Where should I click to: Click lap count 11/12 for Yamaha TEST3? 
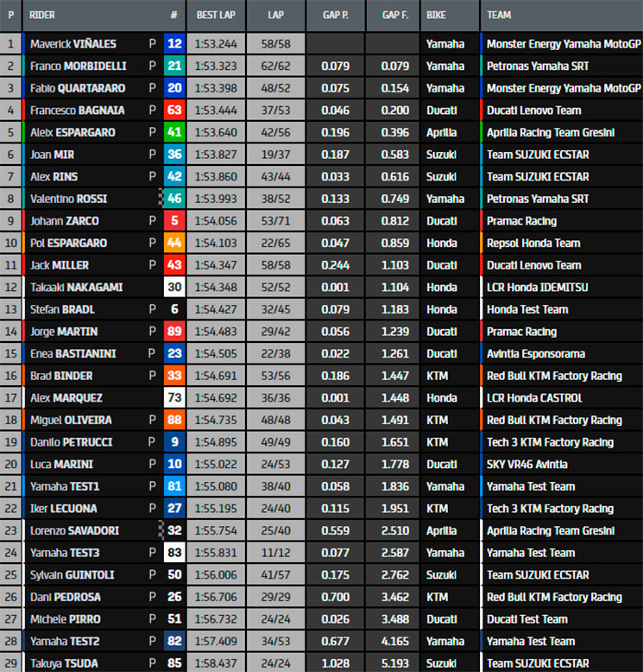click(276, 553)
